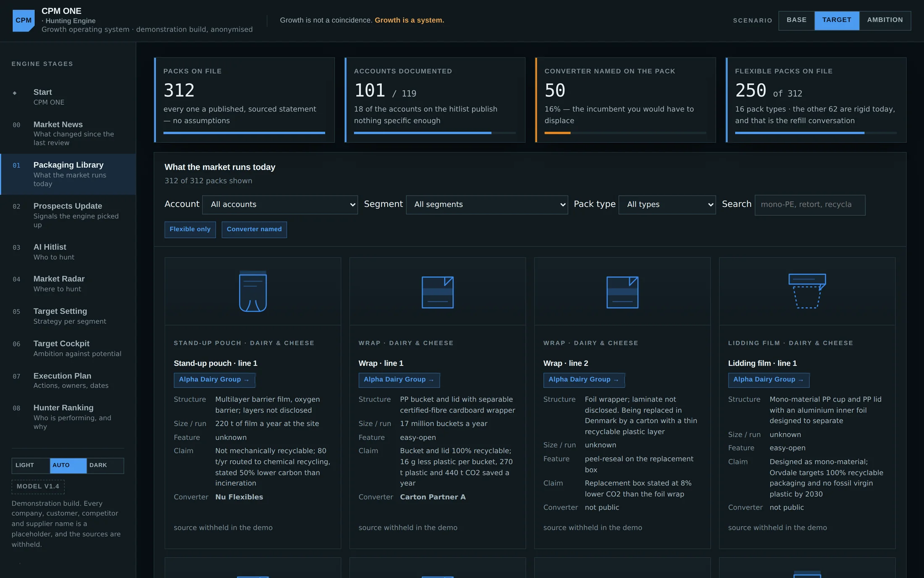Open the Segment dropdown
The width and height of the screenshot is (924, 578).
click(x=487, y=205)
